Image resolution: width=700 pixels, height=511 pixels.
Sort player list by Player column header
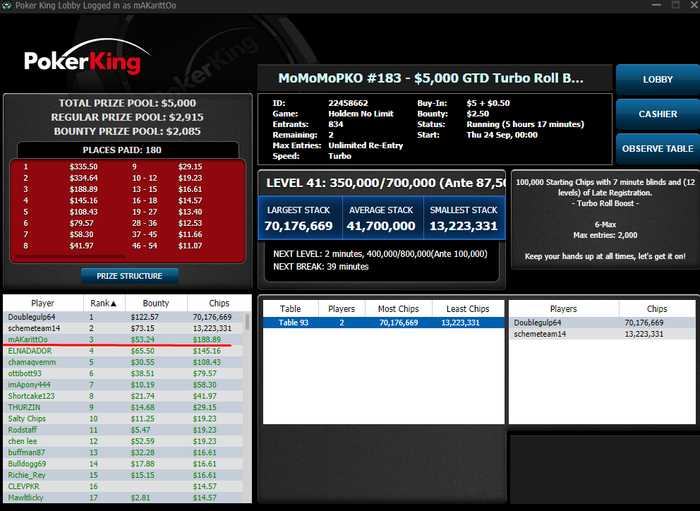(43, 303)
